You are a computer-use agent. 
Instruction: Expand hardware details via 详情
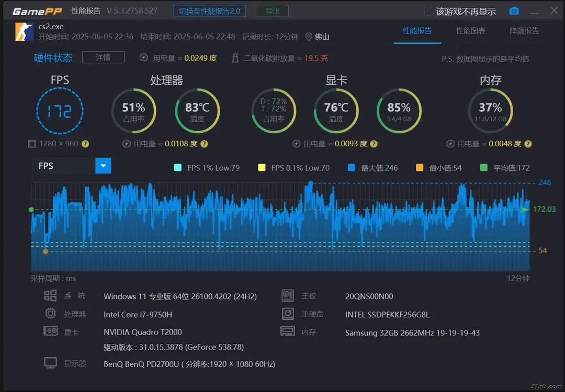[x=103, y=57]
